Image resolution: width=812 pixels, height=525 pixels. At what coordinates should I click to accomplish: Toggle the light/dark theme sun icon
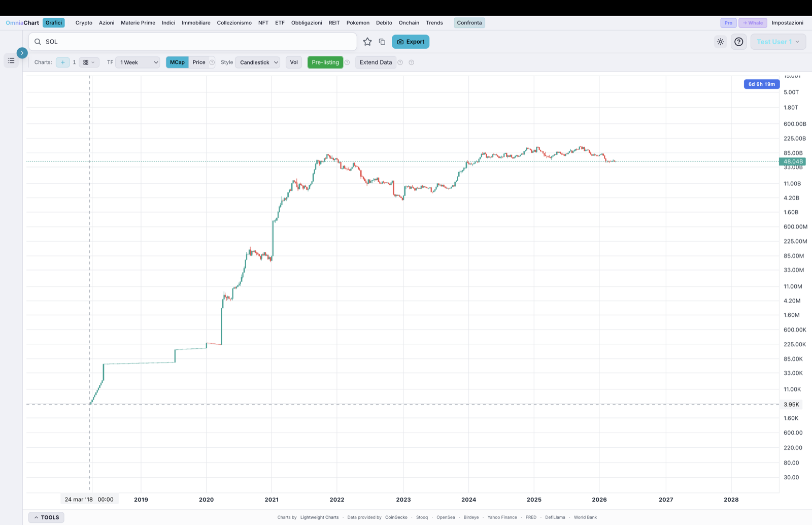click(x=721, y=42)
